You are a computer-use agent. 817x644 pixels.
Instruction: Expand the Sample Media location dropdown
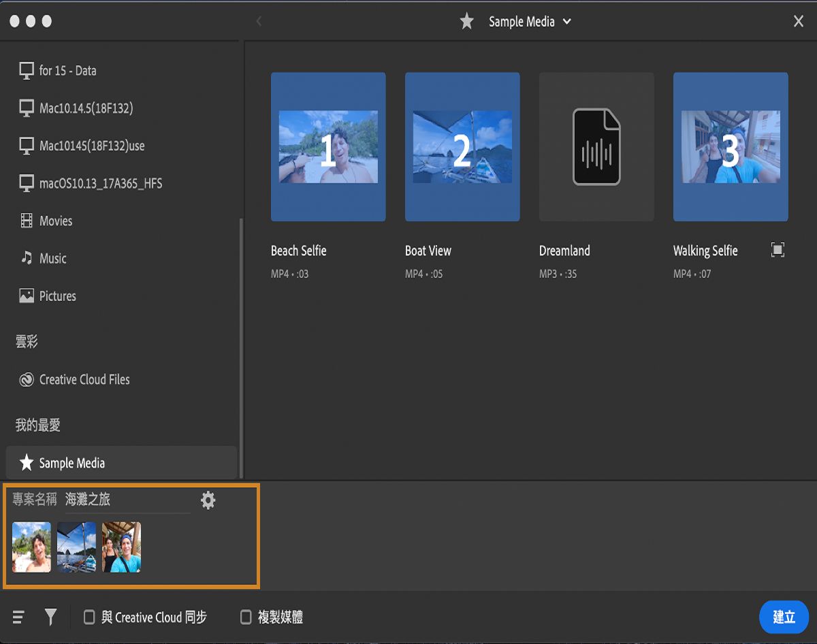coord(566,22)
